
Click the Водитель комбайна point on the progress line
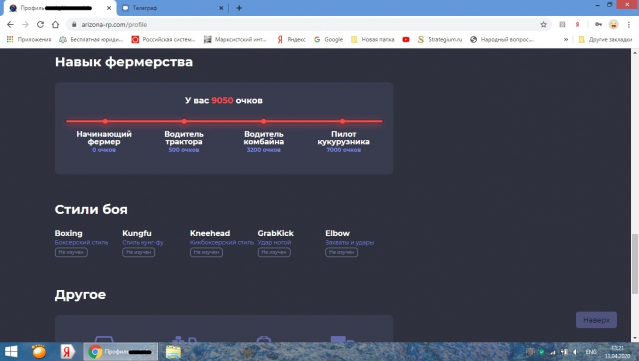(x=264, y=121)
